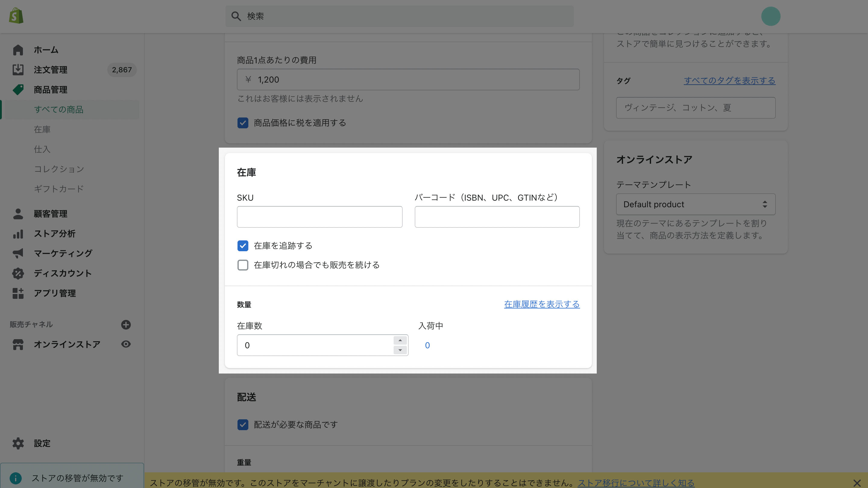Open オンラインストア sales channel
Viewport: 868px width, 488px height.
[67, 344]
